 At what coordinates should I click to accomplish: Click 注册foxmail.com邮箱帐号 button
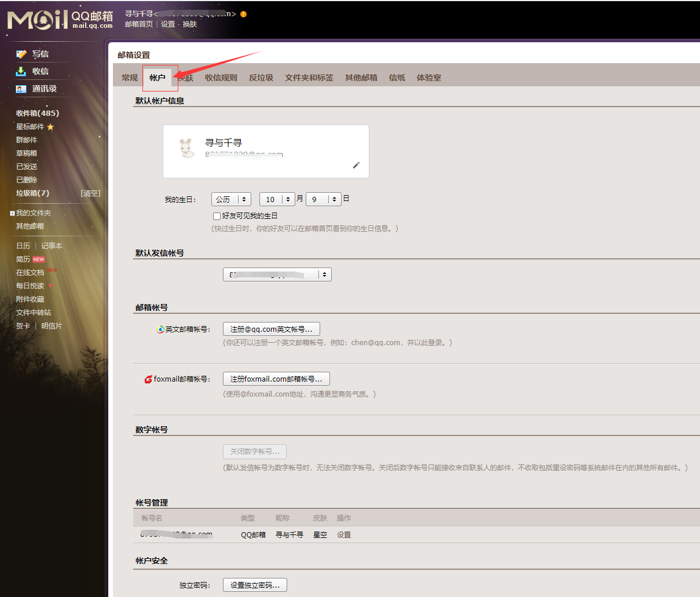tap(276, 379)
